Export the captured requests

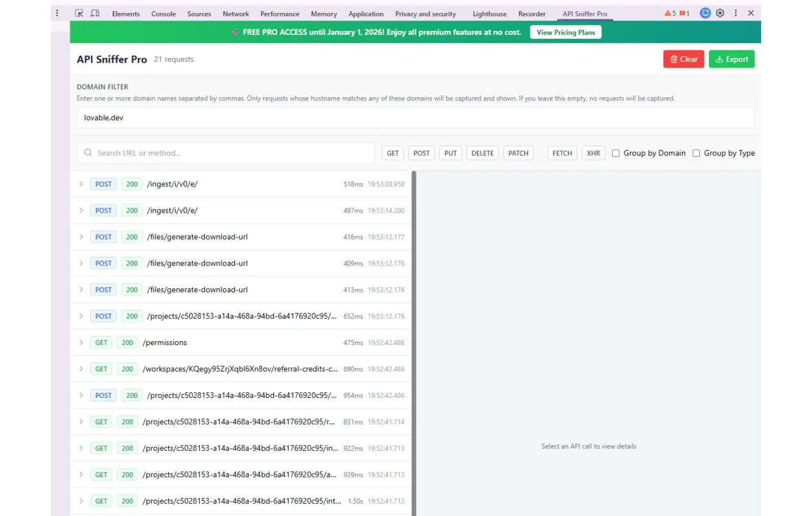click(x=731, y=59)
